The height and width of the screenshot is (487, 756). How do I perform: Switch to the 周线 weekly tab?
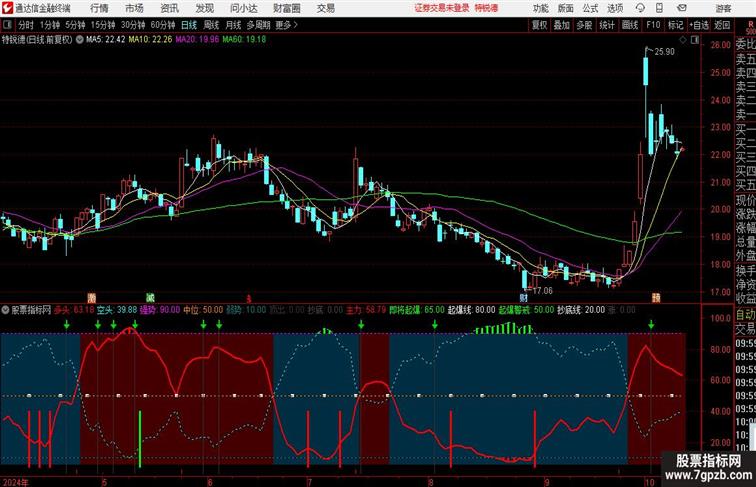[x=211, y=25]
